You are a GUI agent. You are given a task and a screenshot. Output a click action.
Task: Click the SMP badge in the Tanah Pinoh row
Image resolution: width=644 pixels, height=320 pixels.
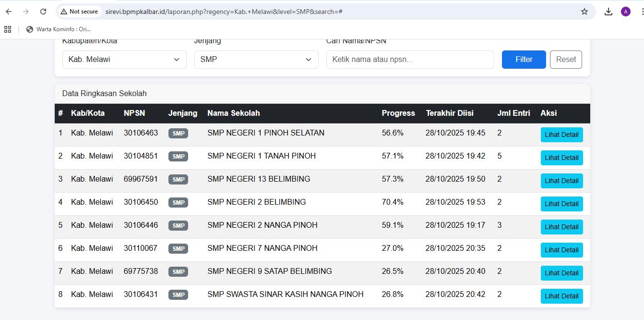pos(178,156)
